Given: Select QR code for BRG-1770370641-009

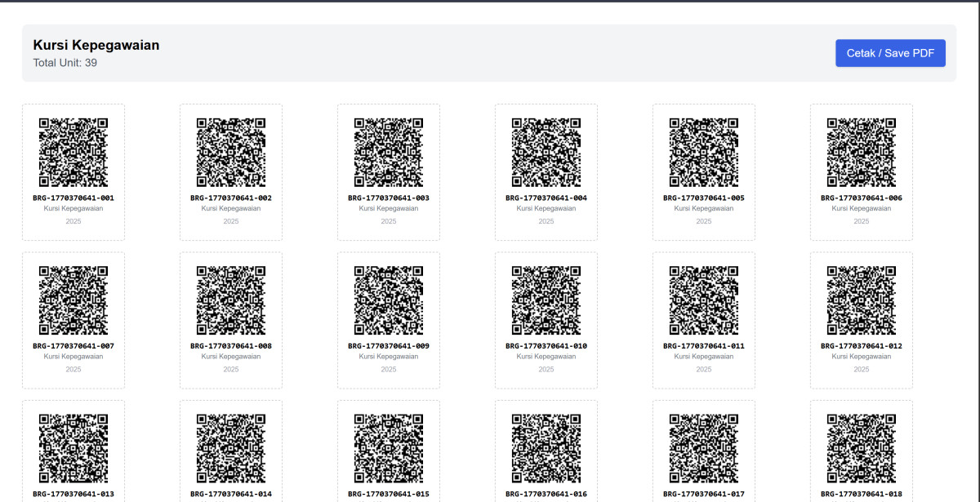Looking at the screenshot, I should (x=389, y=300).
